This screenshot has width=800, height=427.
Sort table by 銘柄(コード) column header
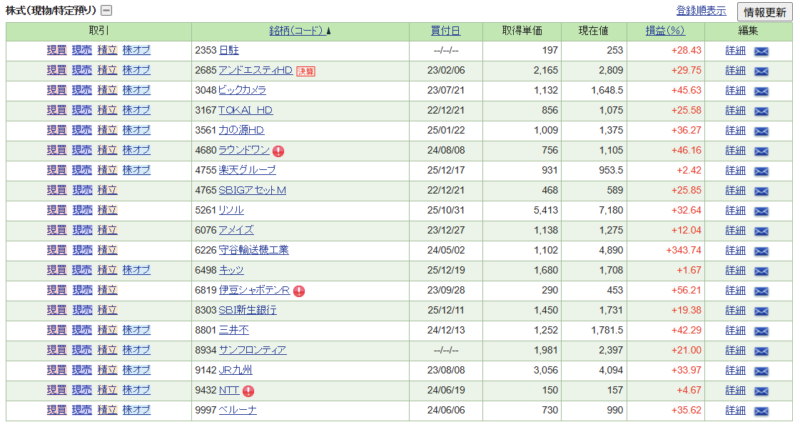coord(300,31)
